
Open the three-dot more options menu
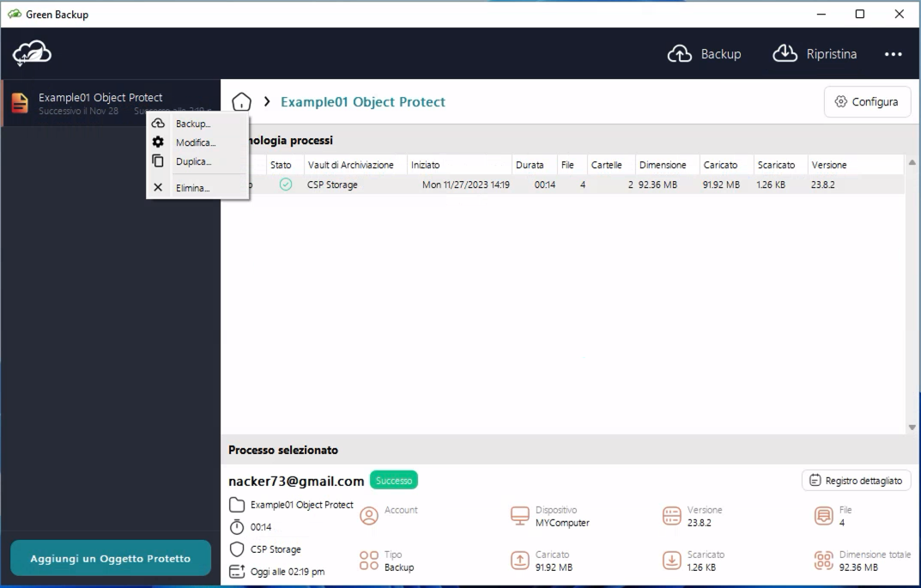point(893,54)
